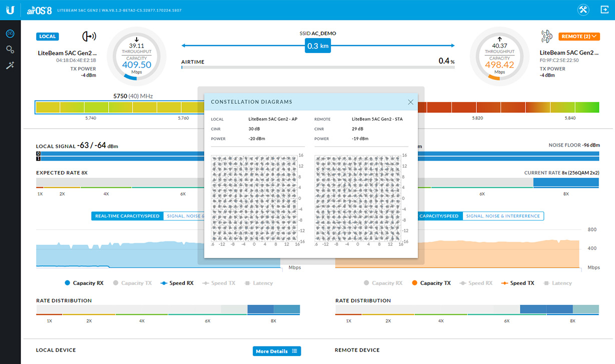Click the remote STA constellation diagram

click(x=357, y=198)
